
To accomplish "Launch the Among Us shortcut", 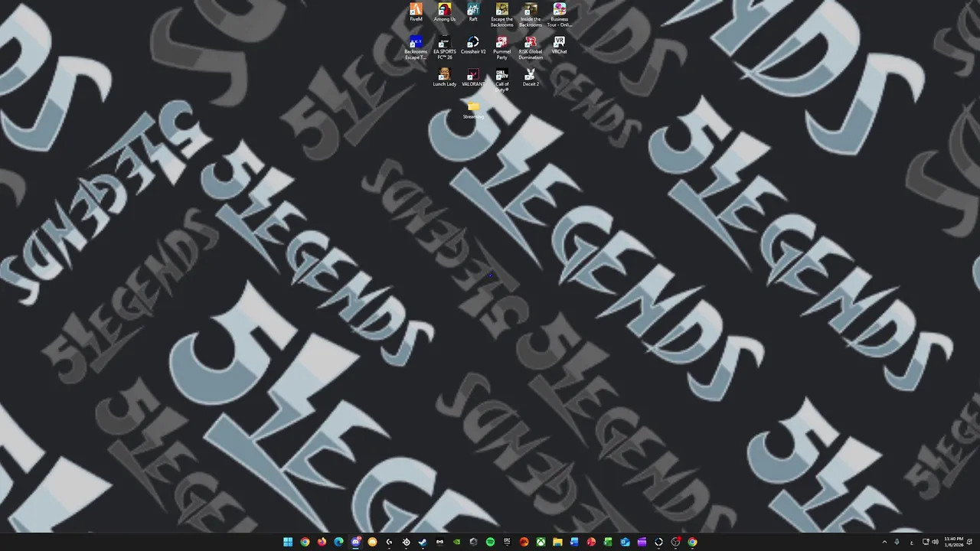I will pyautogui.click(x=444, y=12).
